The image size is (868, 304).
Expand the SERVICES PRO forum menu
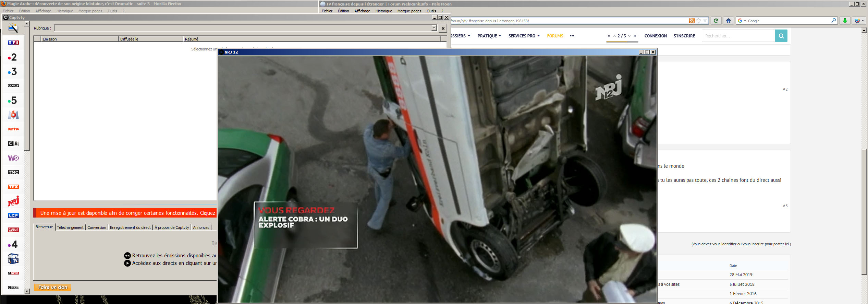(x=524, y=36)
